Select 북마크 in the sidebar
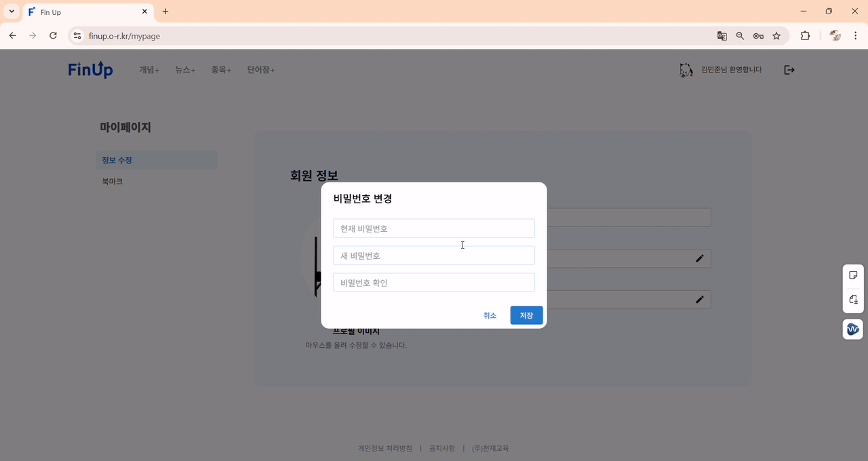 112,180
